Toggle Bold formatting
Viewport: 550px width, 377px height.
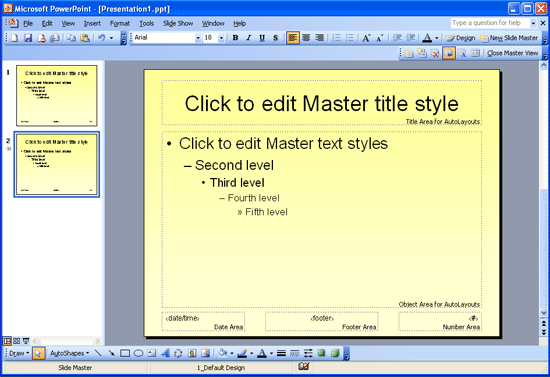coord(235,38)
